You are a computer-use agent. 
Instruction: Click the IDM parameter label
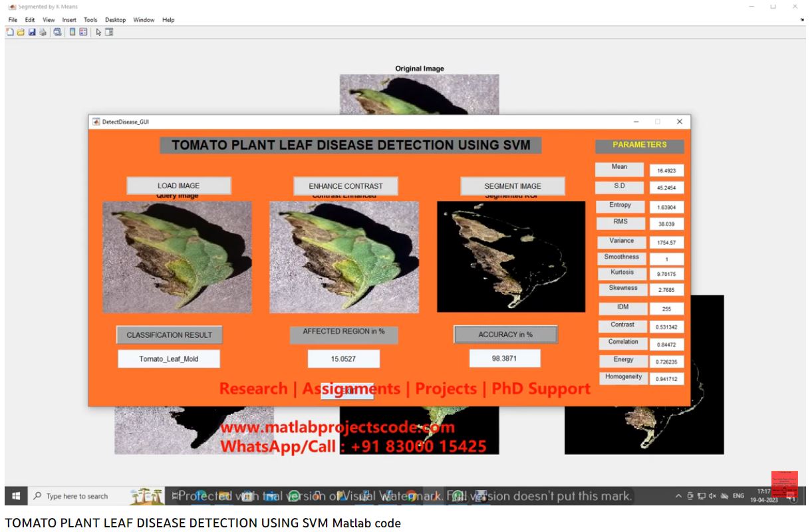(622, 309)
